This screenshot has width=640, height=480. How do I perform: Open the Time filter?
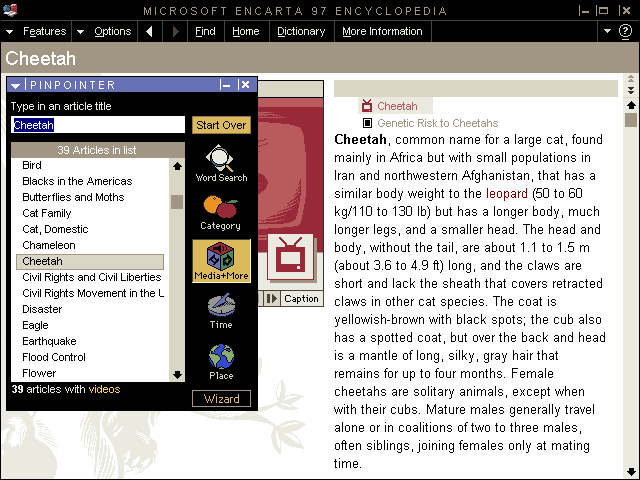pyautogui.click(x=221, y=311)
